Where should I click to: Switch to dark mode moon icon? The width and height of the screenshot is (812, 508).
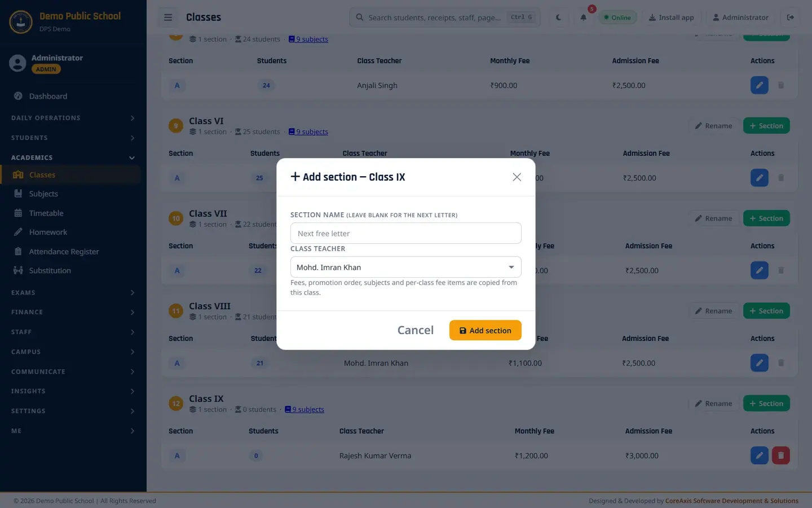[558, 17]
